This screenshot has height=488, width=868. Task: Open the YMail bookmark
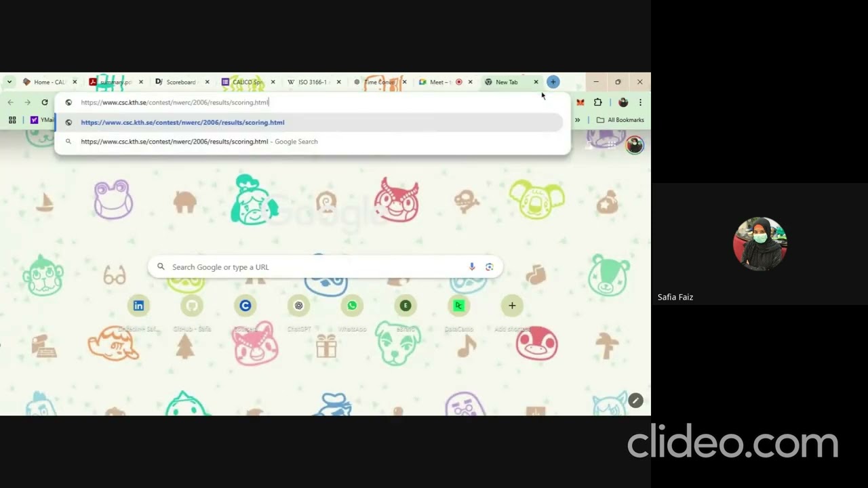(x=42, y=120)
